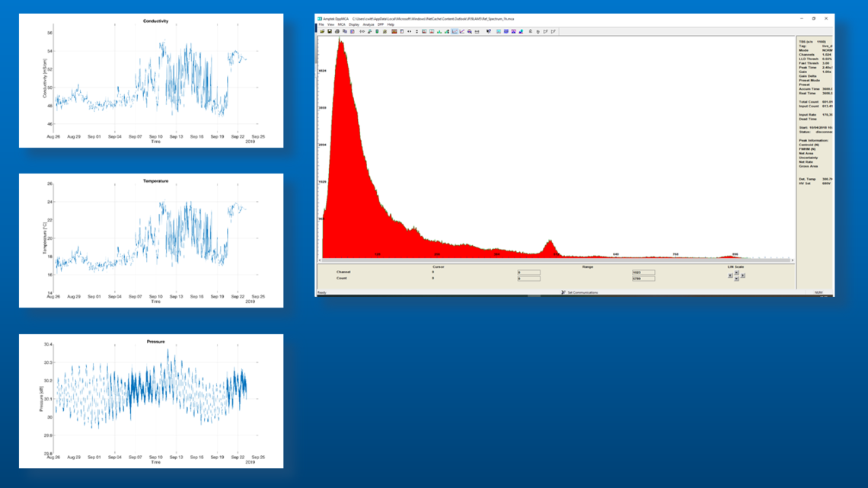Click the Range lower Channel field
The height and width of the screenshot is (488, 868).
click(528, 273)
